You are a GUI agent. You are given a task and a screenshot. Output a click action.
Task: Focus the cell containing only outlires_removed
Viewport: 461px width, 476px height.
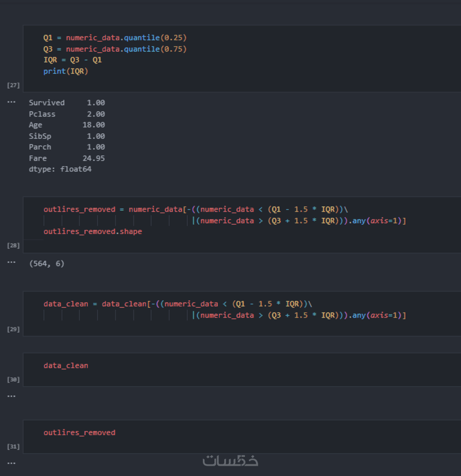[80, 432]
